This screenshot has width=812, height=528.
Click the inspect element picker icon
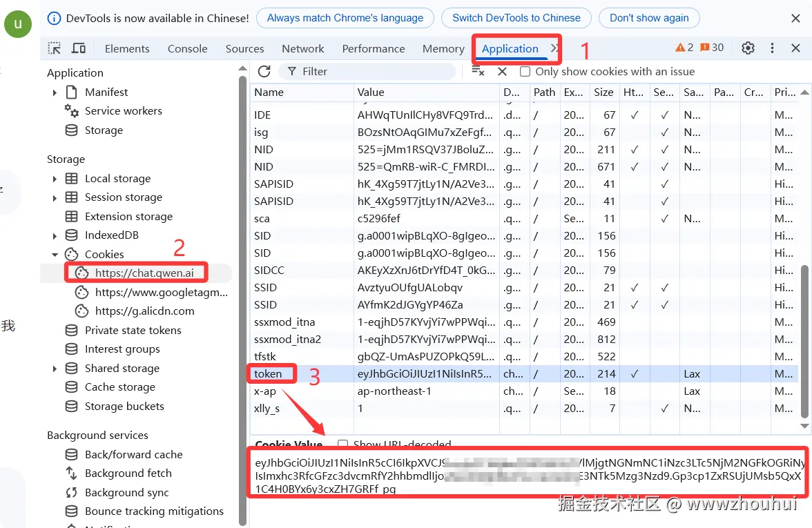click(54, 48)
